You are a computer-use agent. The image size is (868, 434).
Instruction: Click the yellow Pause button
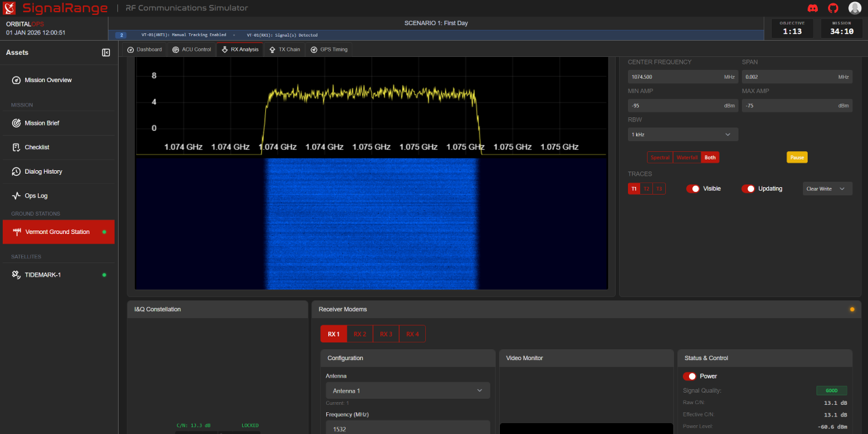pos(797,157)
